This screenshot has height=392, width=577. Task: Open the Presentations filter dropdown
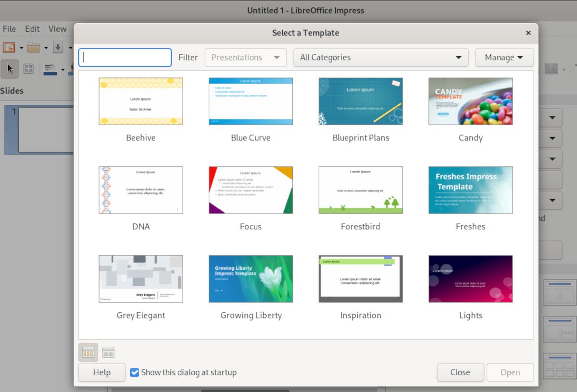click(x=245, y=57)
